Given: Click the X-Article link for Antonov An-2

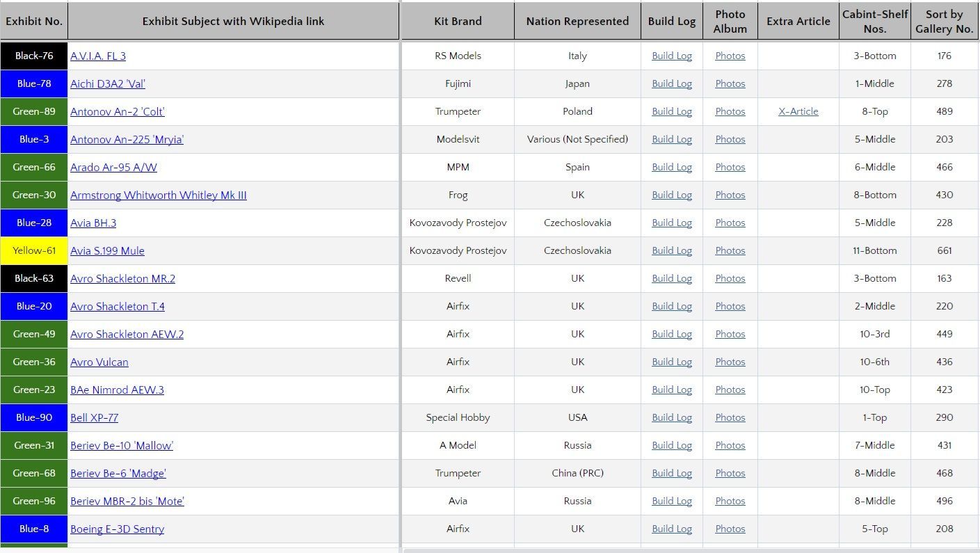Looking at the screenshot, I should (798, 111).
